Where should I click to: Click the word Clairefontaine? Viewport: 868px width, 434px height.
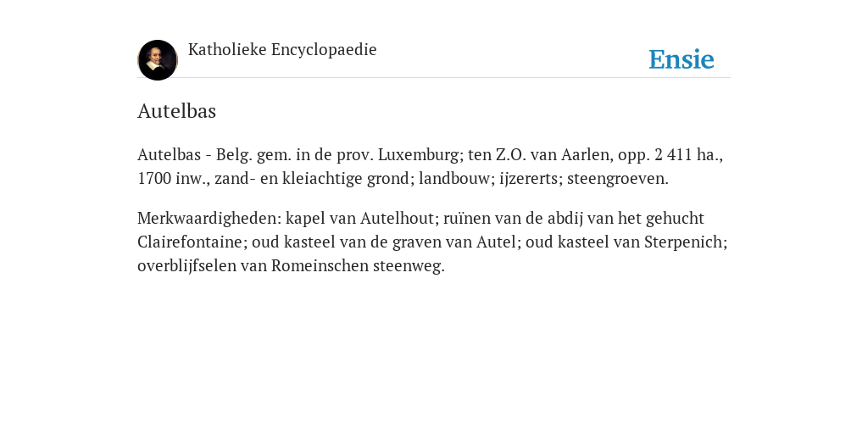[x=192, y=242]
